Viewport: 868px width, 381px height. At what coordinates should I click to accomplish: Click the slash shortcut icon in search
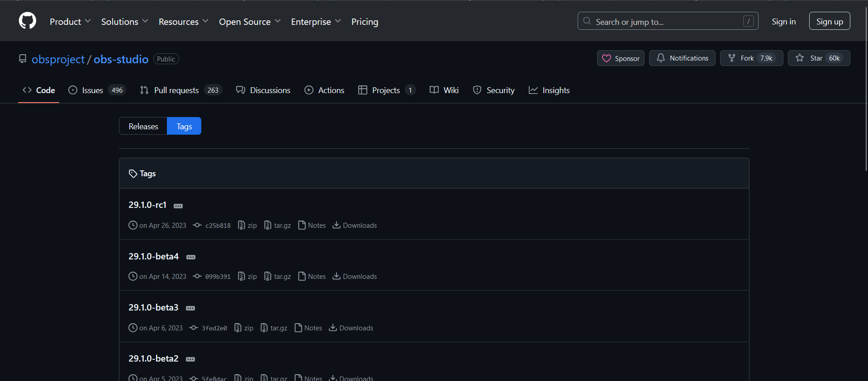pyautogui.click(x=749, y=21)
